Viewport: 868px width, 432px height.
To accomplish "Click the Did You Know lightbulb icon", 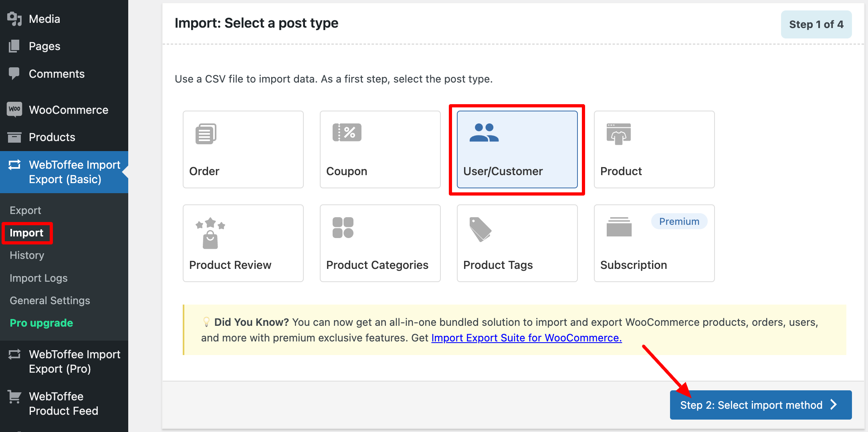I will (206, 322).
